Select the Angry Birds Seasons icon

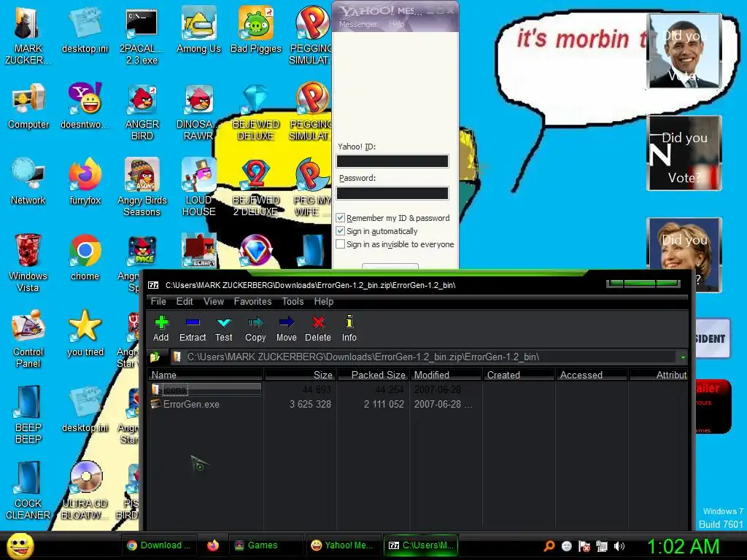pyautogui.click(x=142, y=187)
